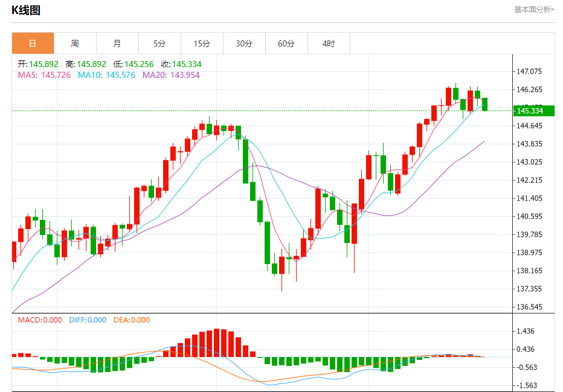This screenshot has width=563, height=392.
Task: Open the 基本面分析> link
Action: pyautogui.click(x=534, y=10)
